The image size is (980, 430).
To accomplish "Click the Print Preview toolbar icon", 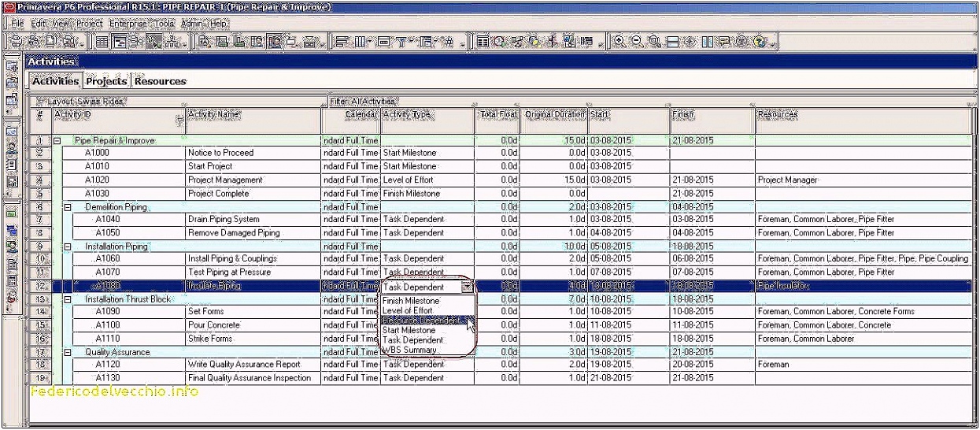I will click(x=35, y=41).
